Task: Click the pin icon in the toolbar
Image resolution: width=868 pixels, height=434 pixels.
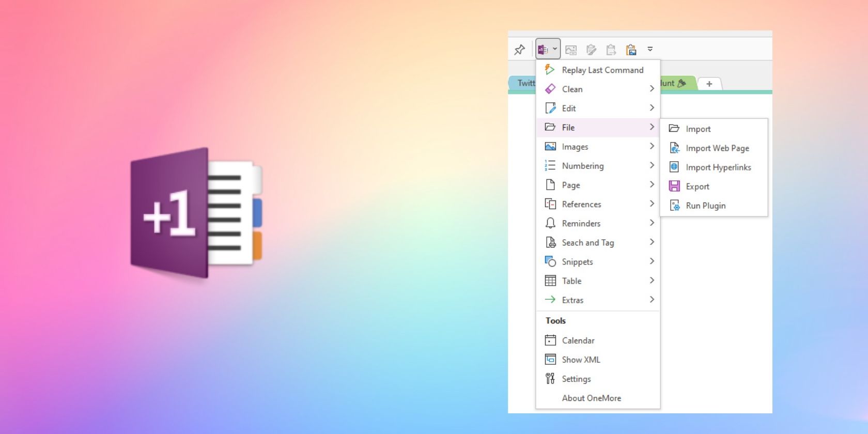Action: [x=520, y=50]
